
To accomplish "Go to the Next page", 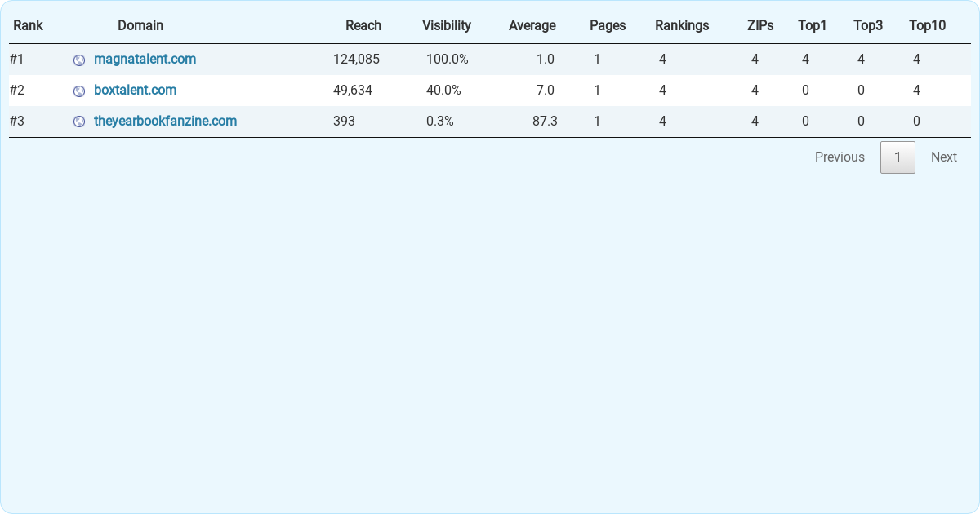I will [x=943, y=157].
